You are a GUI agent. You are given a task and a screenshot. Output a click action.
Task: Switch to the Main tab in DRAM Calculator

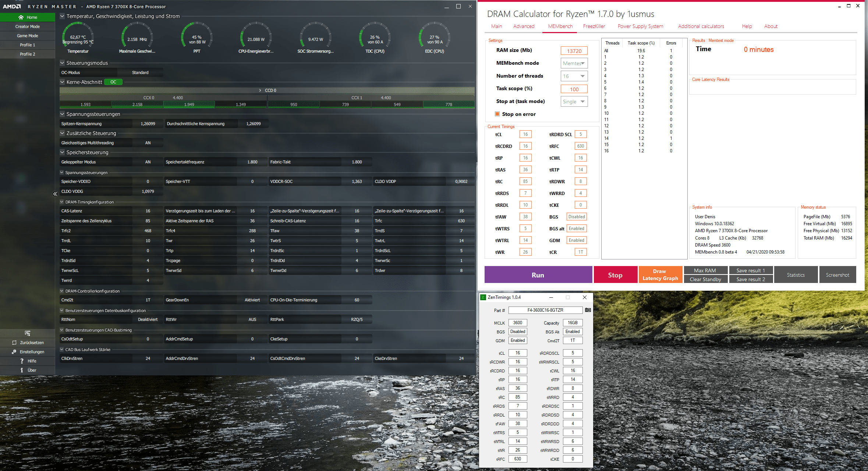(x=496, y=26)
